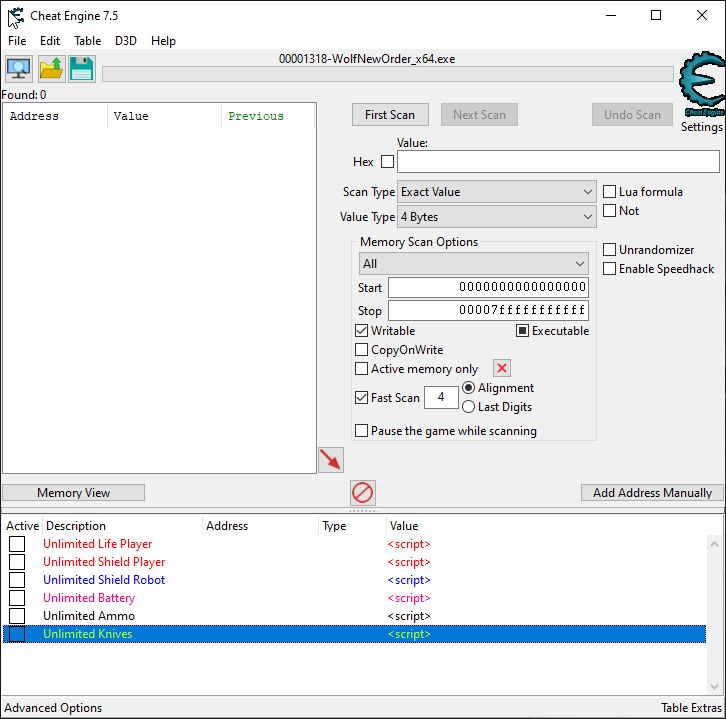
Task: Toggle the Executable checkbox
Action: click(x=522, y=331)
